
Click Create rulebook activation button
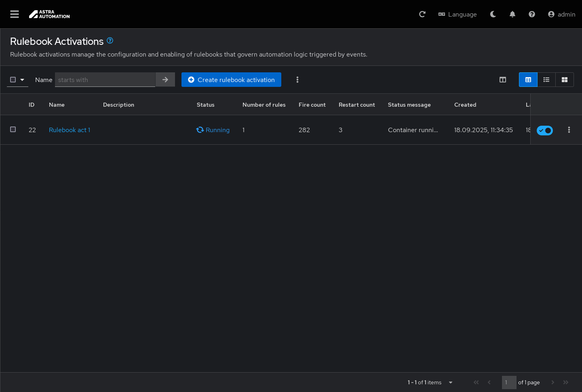coord(231,80)
